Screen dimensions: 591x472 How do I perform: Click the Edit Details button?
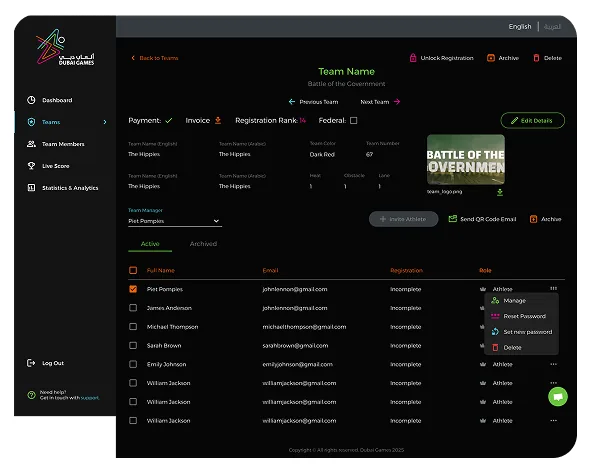pyautogui.click(x=533, y=121)
